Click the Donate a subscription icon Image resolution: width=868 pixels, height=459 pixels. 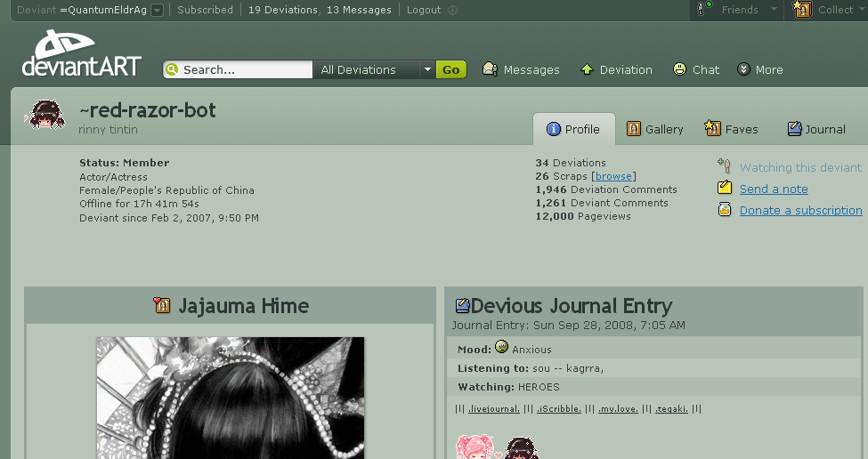[724, 209]
